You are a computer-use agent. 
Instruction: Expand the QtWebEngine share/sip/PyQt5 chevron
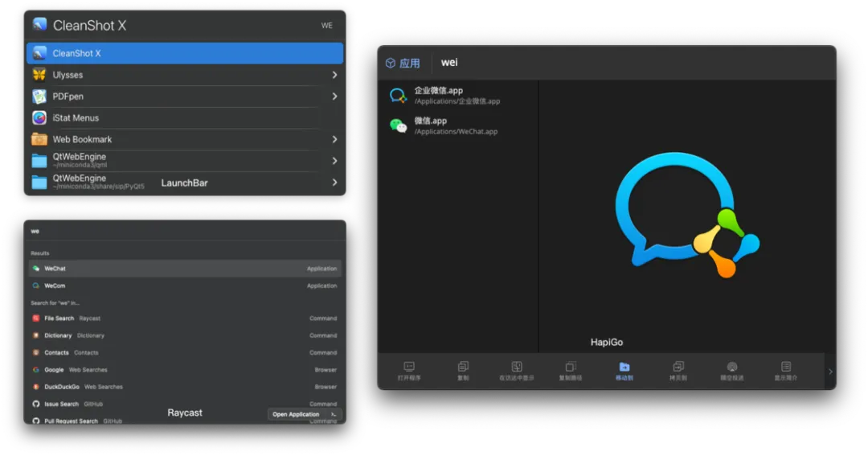tap(334, 183)
